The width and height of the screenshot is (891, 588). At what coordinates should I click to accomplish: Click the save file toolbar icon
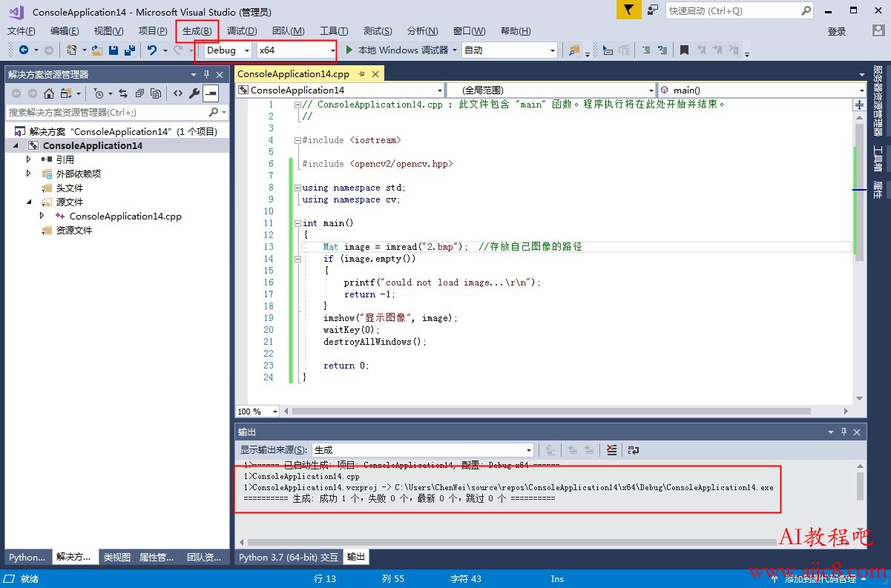point(114,50)
